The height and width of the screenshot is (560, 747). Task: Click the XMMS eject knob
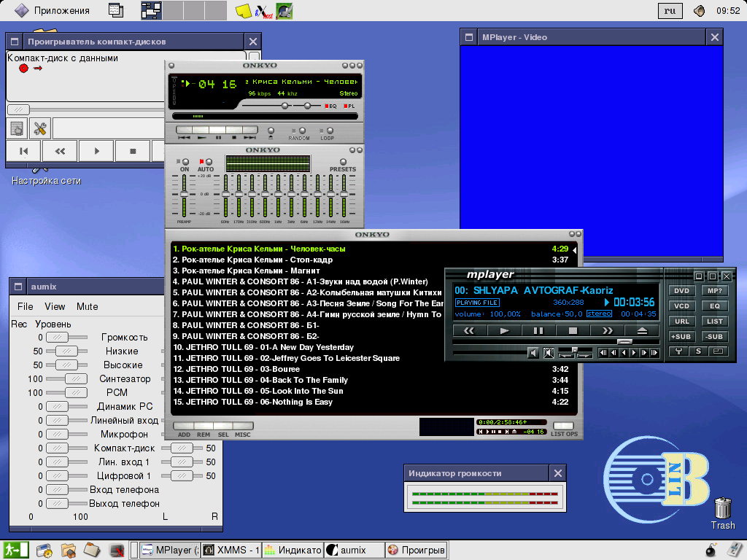coord(271,131)
